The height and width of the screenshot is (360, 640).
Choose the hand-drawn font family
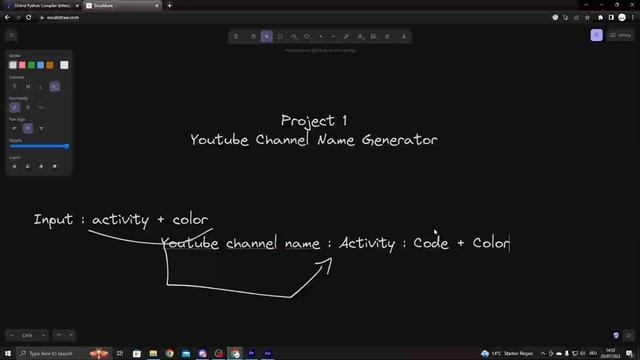[x=14, y=108]
